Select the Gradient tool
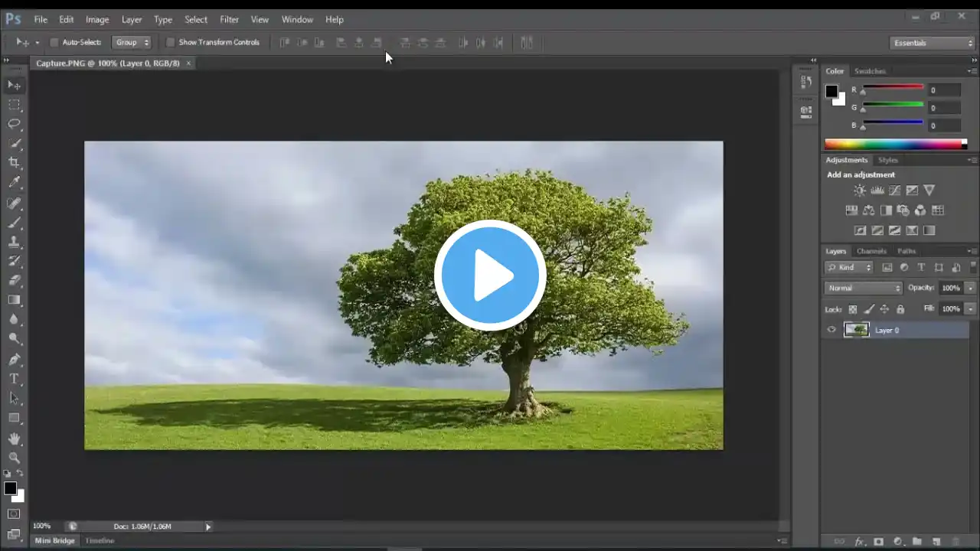Viewport: 980px width, 551px height. tap(14, 300)
